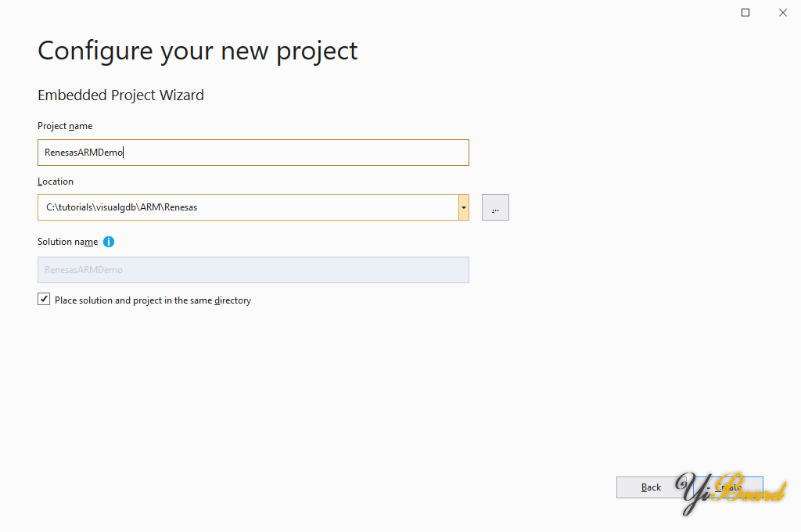Uncheck the same directory checkbox box

[44, 300]
